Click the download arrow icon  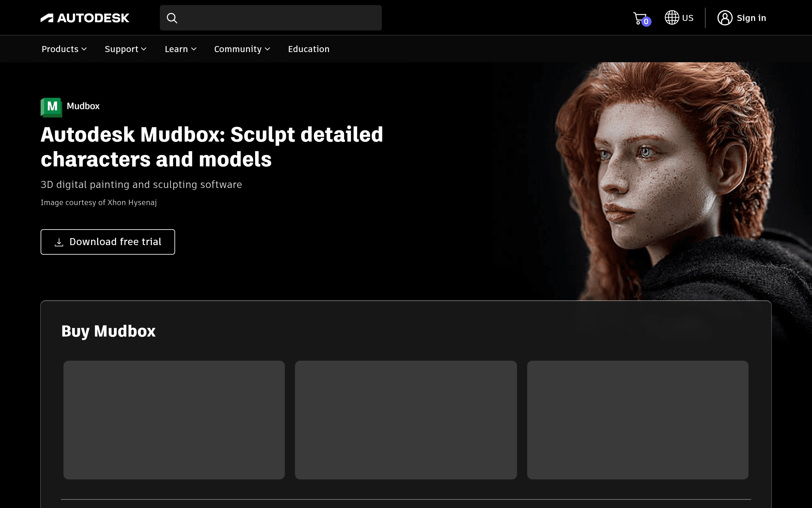point(59,242)
